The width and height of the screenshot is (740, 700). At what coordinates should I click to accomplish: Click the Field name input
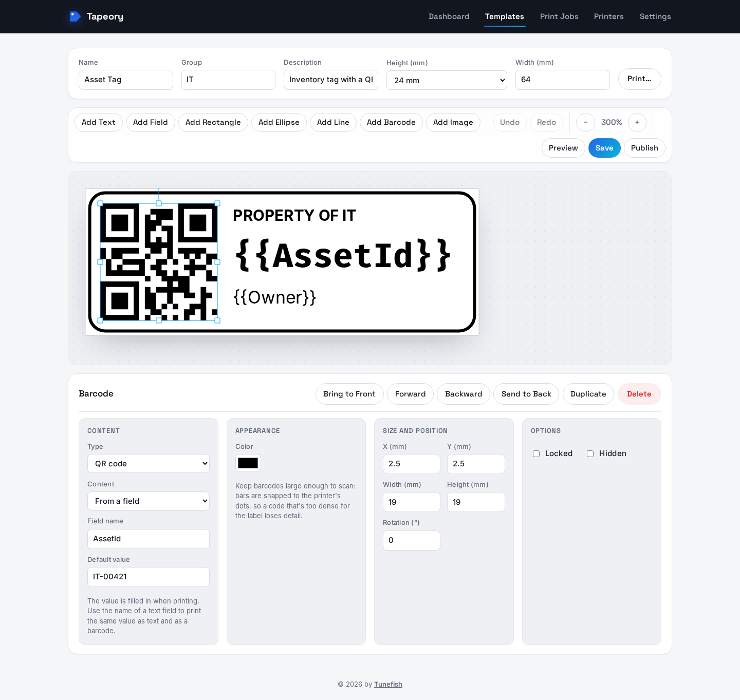tap(149, 539)
